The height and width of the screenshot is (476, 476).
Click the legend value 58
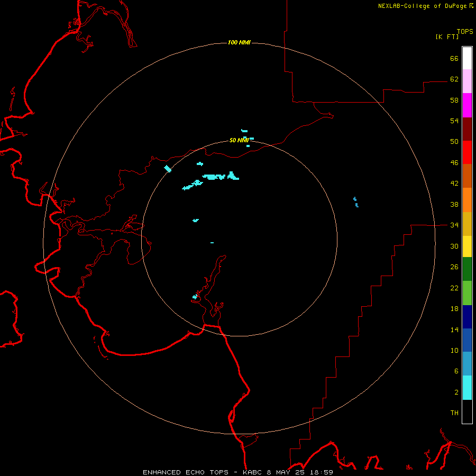[454, 100]
